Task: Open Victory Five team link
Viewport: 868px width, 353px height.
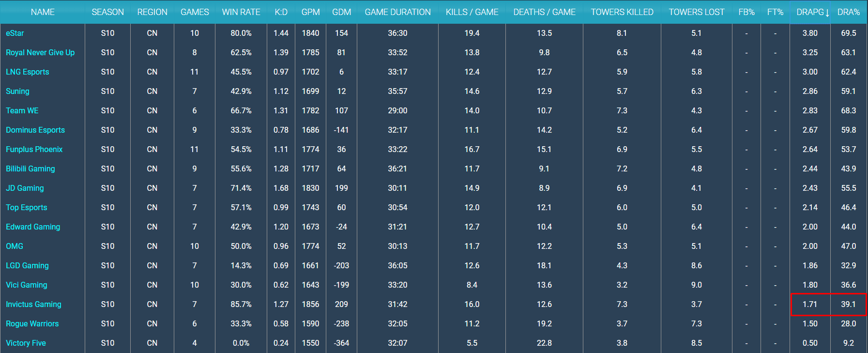Action: pos(26,343)
